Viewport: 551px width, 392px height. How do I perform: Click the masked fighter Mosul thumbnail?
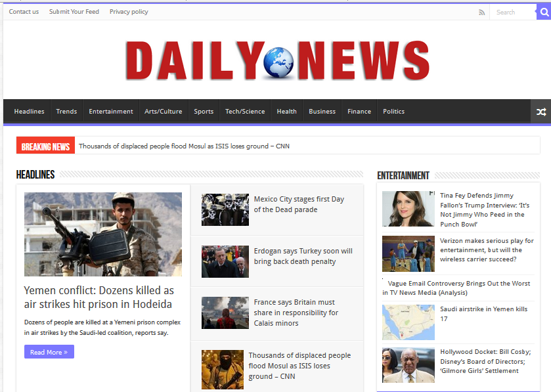pos(223,370)
